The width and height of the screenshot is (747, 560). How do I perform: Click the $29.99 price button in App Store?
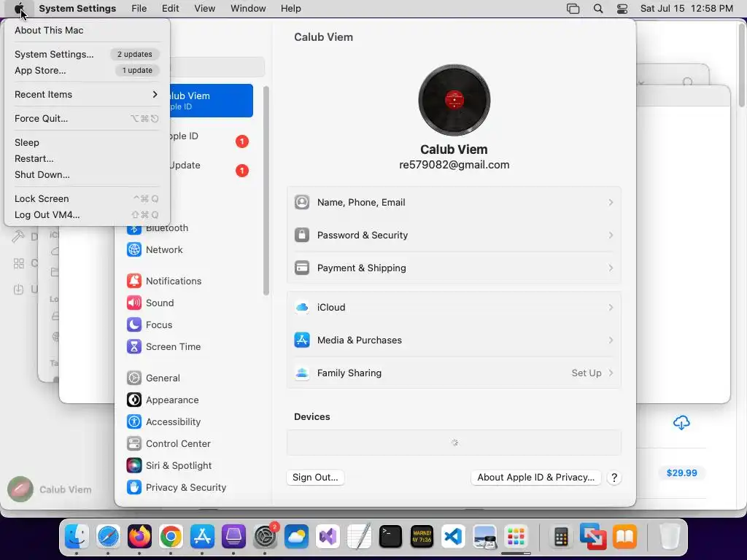coord(681,473)
